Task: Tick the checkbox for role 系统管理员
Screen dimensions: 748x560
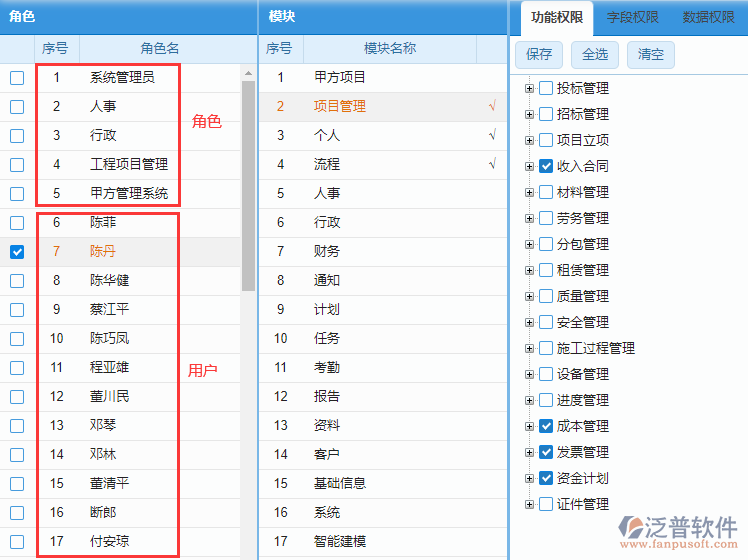Action: 17,78
